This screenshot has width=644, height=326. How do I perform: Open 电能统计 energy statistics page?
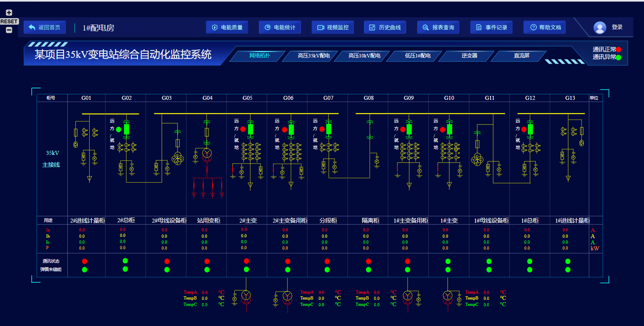[280, 27]
